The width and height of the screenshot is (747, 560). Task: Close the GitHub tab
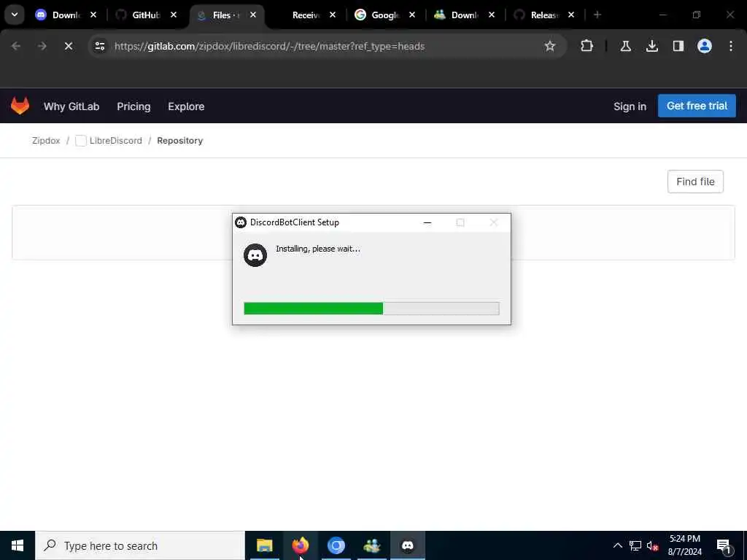click(x=174, y=15)
